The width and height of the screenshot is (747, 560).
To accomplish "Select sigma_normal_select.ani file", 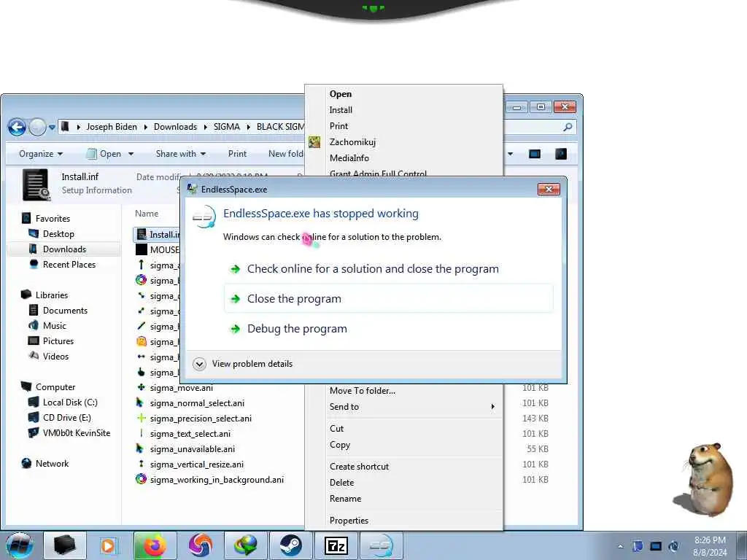I will [197, 403].
